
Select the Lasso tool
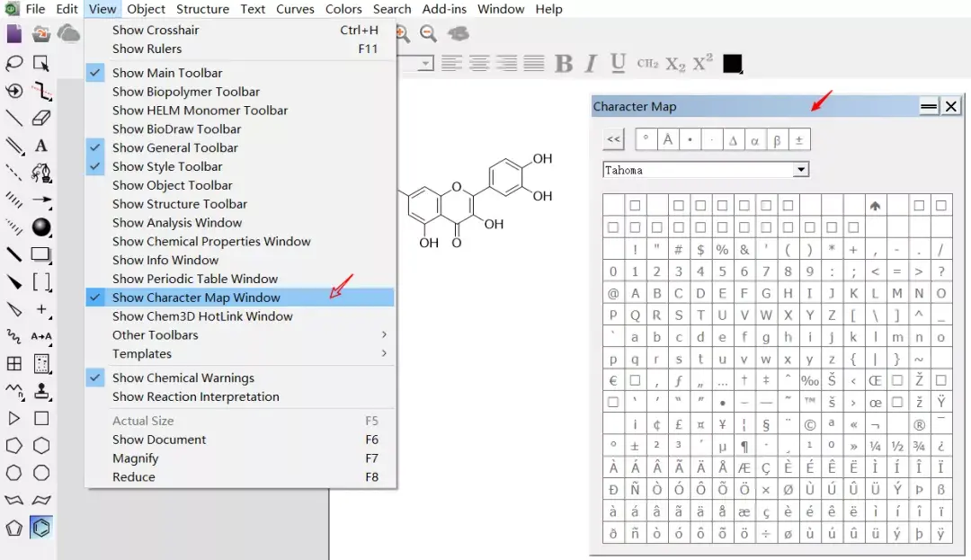click(13, 63)
